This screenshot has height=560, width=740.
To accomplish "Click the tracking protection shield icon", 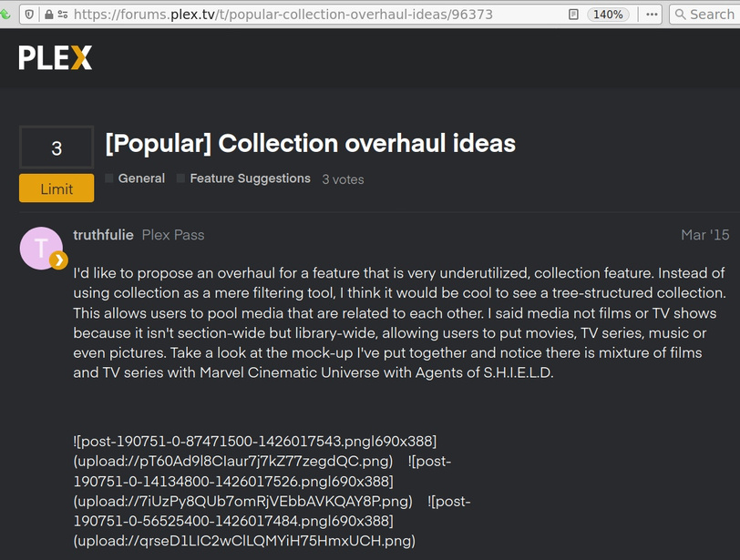I will [29, 15].
